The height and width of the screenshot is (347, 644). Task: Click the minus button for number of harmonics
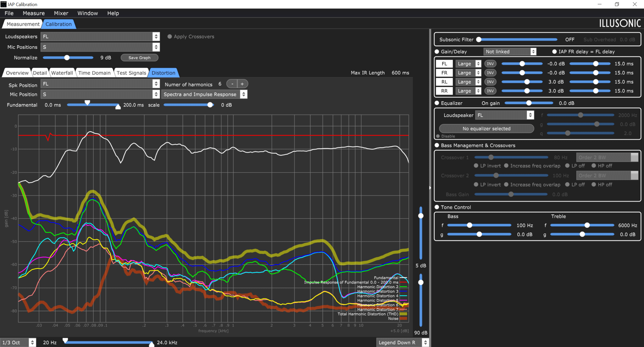click(x=232, y=84)
